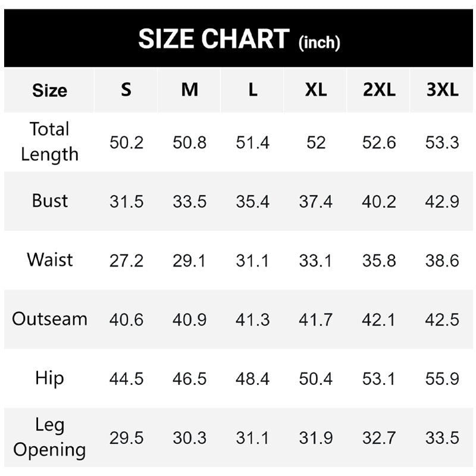Click the (inch) unit label
Viewport: 476px width, 476px height.
point(319,43)
